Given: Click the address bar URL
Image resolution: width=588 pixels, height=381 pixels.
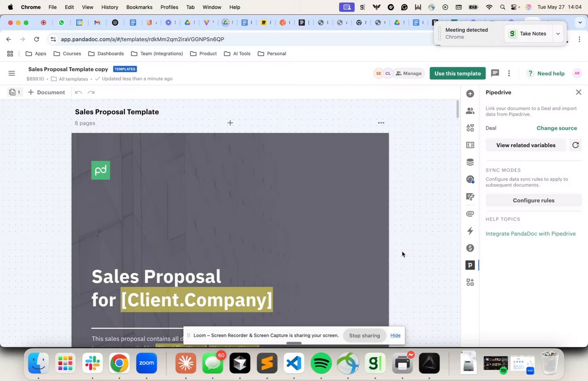Looking at the screenshot, I should [x=142, y=39].
